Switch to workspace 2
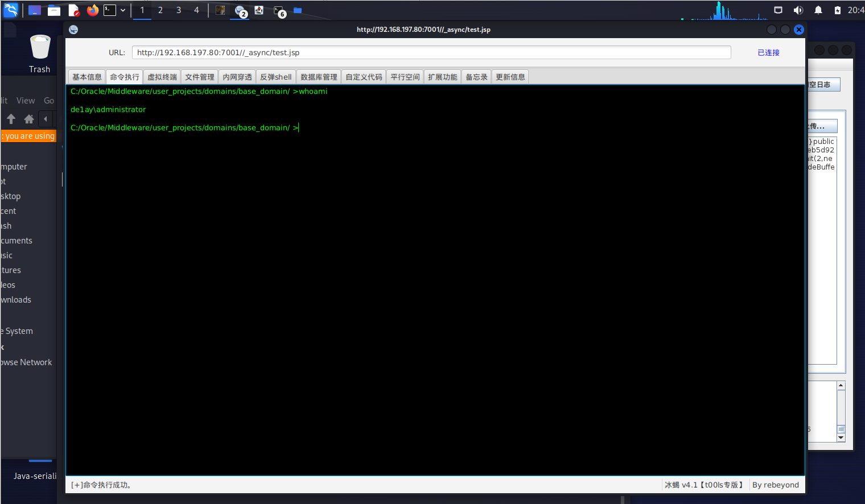 click(160, 10)
